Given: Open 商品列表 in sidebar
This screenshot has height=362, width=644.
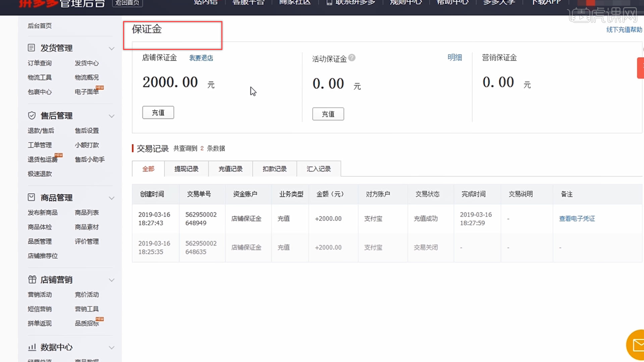Looking at the screenshot, I should 87,213.
